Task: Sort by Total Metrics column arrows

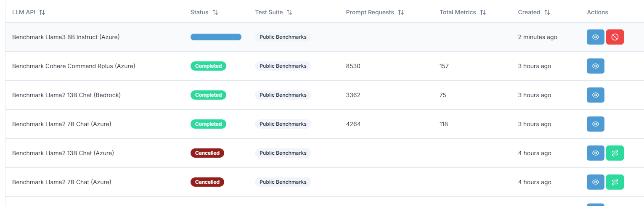Action: pyautogui.click(x=483, y=12)
